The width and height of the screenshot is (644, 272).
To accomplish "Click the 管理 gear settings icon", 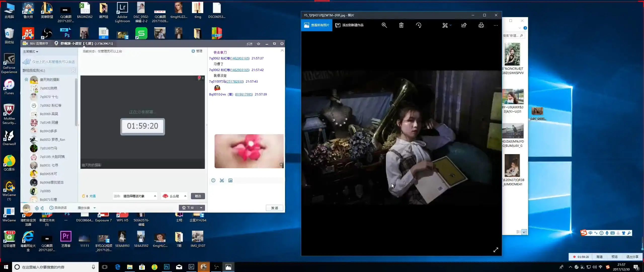I will click(193, 51).
